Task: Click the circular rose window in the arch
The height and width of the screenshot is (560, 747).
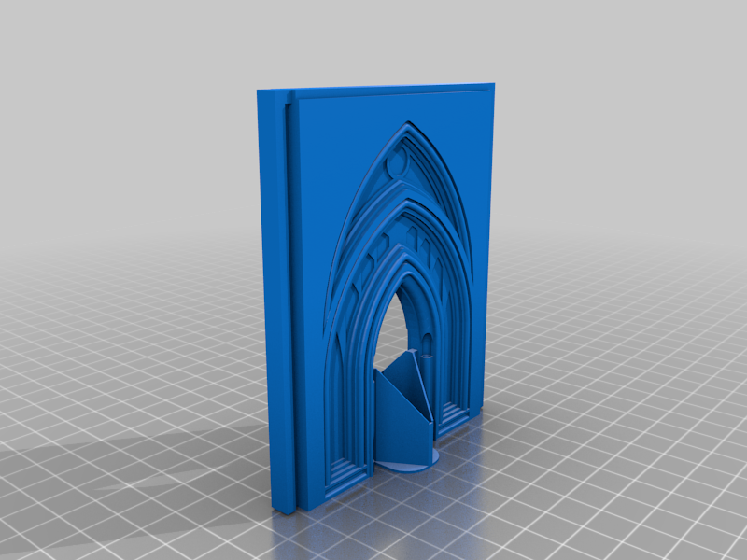Action: (398, 161)
